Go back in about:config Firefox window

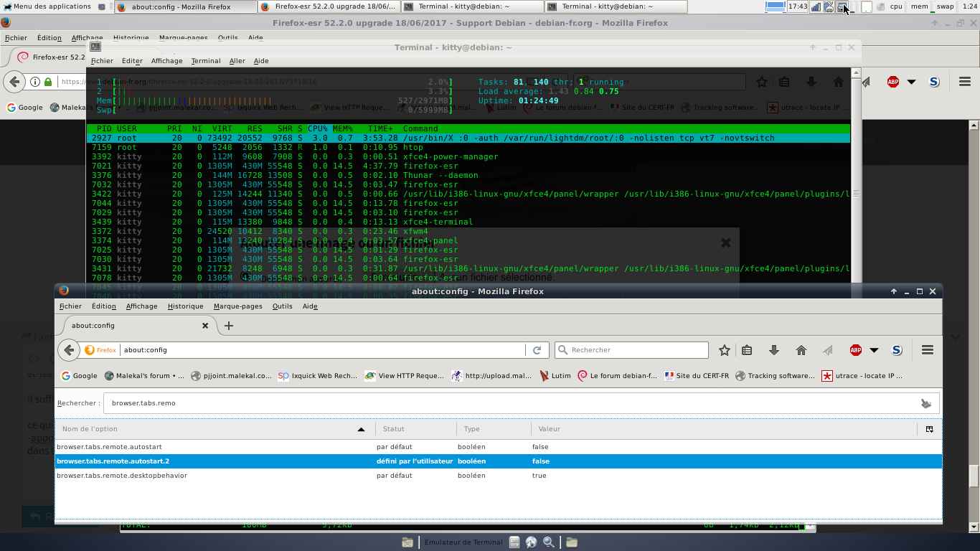69,350
